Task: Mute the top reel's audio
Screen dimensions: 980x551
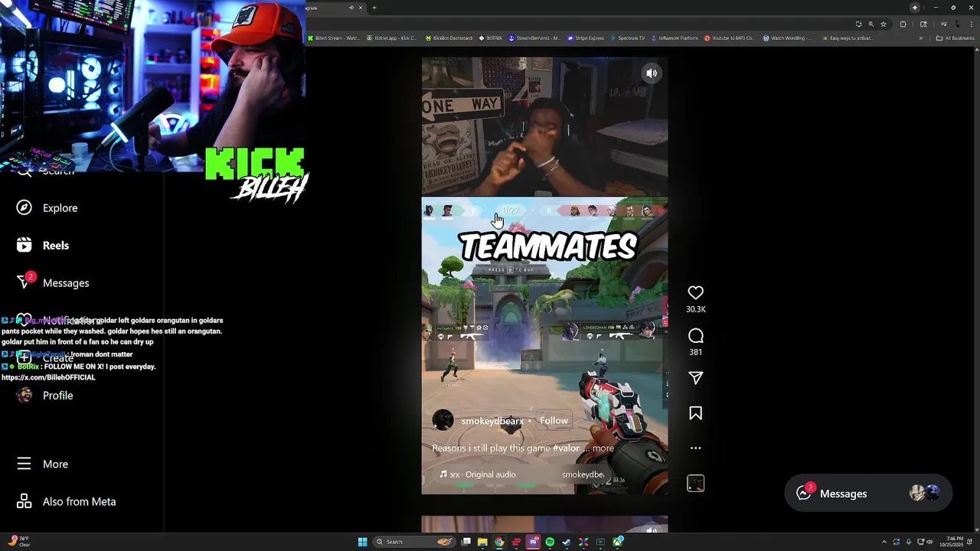Action: pos(652,73)
